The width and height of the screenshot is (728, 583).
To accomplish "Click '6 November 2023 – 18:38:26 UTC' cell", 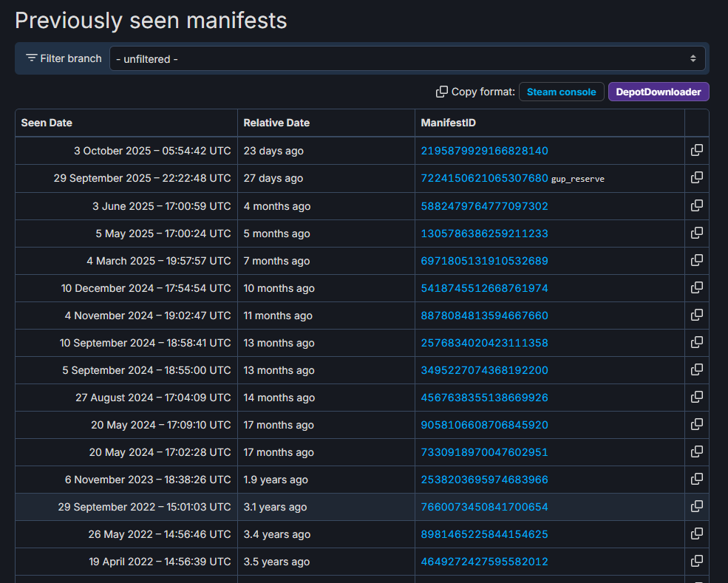I will (x=126, y=480).
